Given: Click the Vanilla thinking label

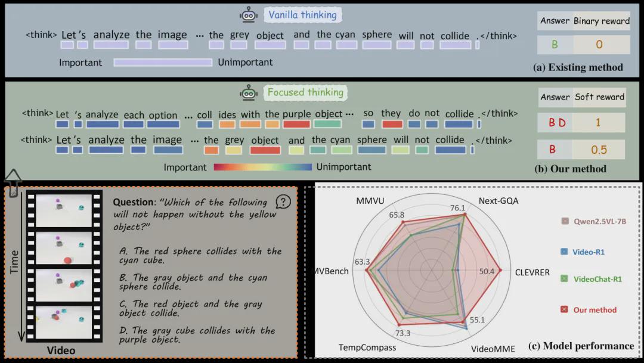Looking at the screenshot, I should (x=302, y=15).
